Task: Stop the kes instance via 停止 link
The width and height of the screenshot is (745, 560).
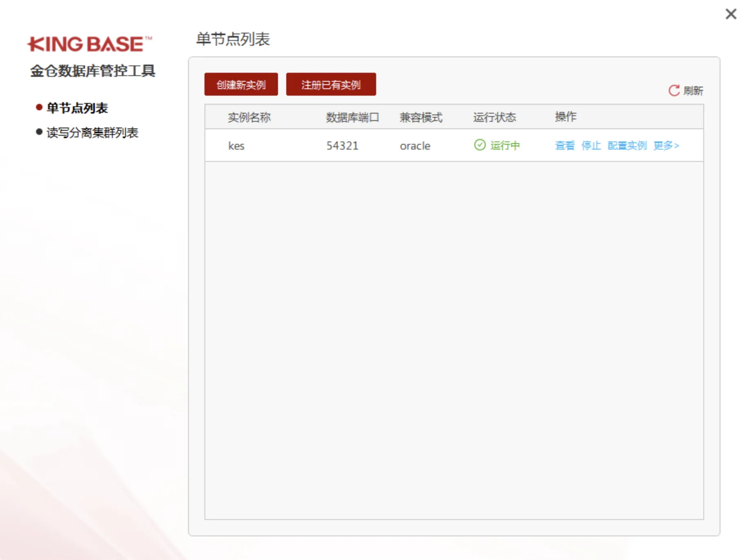Action: pos(591,145)
